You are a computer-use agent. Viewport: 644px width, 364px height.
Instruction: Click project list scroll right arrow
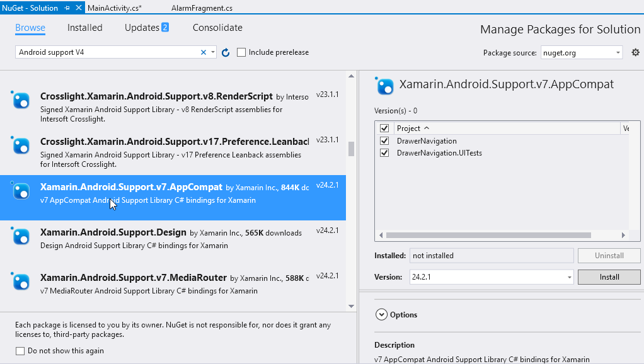pos(623,235)
